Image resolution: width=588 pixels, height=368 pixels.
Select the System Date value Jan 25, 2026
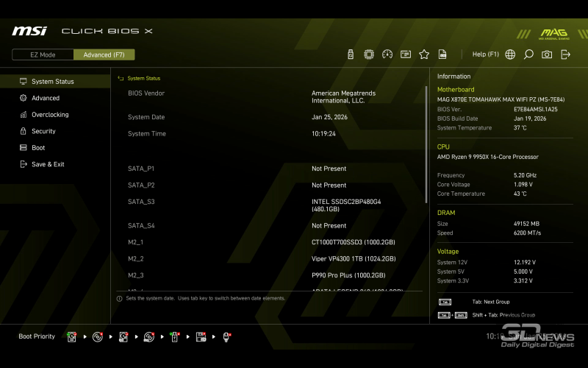point(329,117)
